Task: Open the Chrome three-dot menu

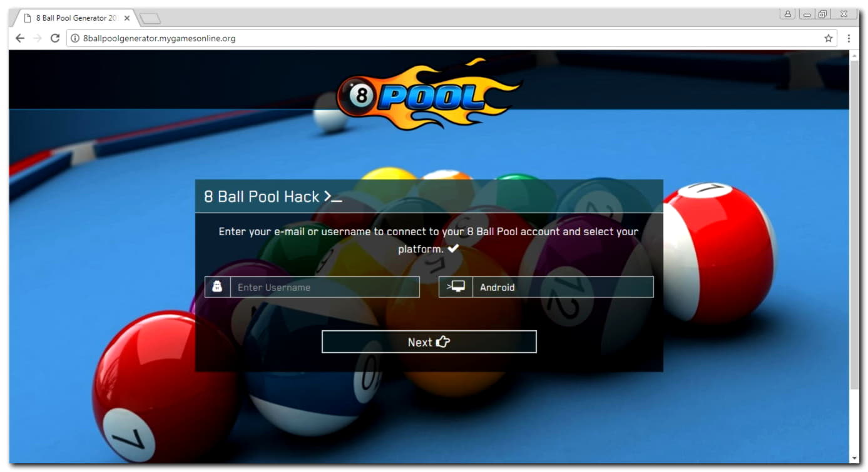Action: (x=849, y=38)
